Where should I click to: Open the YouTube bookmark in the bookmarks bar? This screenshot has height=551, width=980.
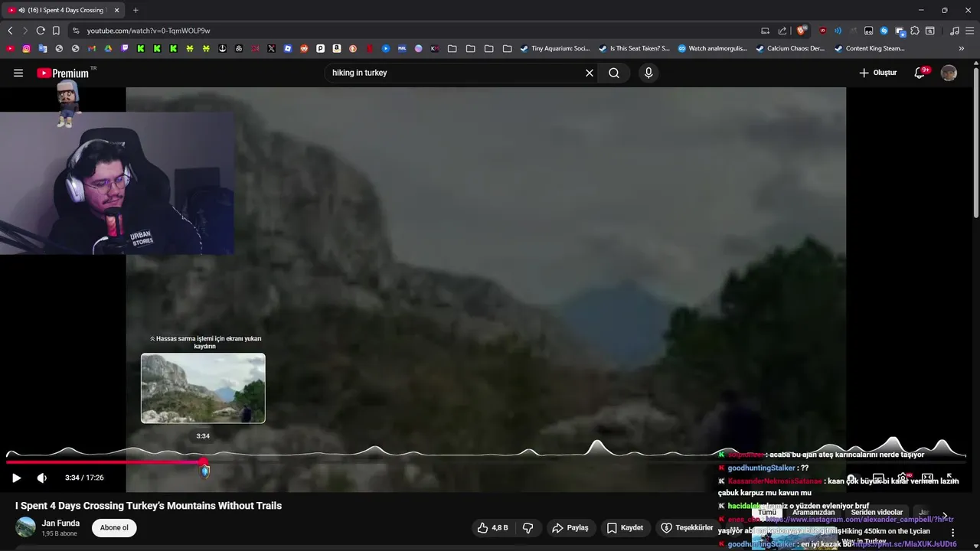pos(10,48)
